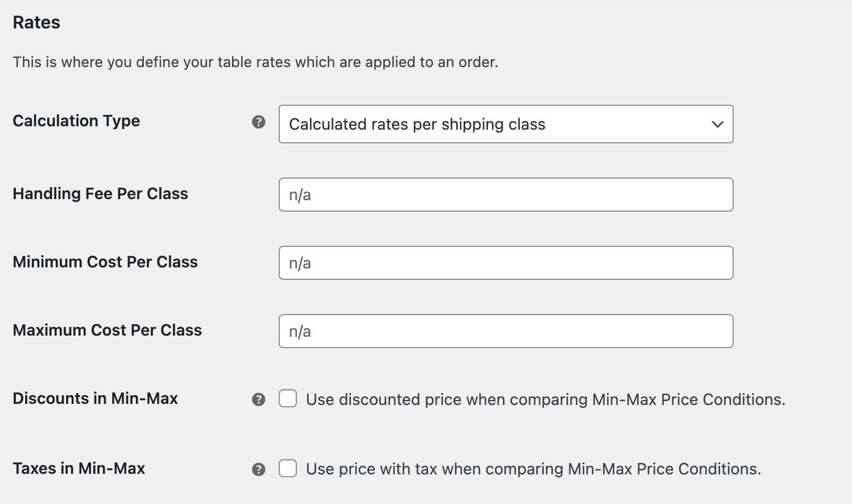Click the Minimum Cost Per Class label
Screen dimensions: 852x504
click(x=105, y=262)
